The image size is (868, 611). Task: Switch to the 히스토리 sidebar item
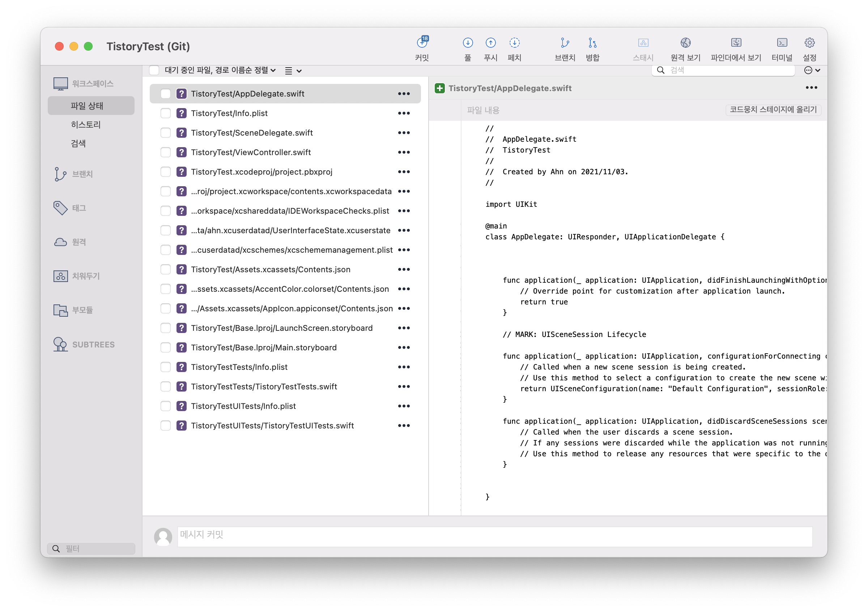(86, 125)
